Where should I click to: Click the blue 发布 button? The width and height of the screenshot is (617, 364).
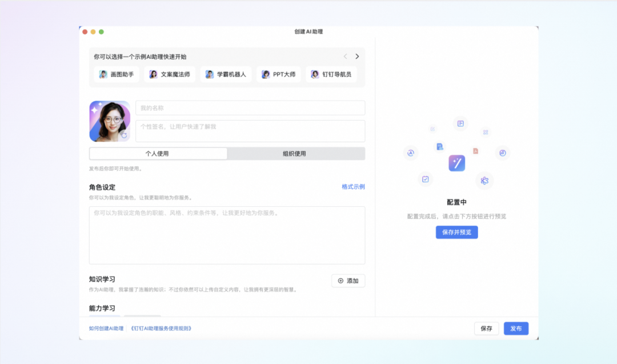point(516,329)
